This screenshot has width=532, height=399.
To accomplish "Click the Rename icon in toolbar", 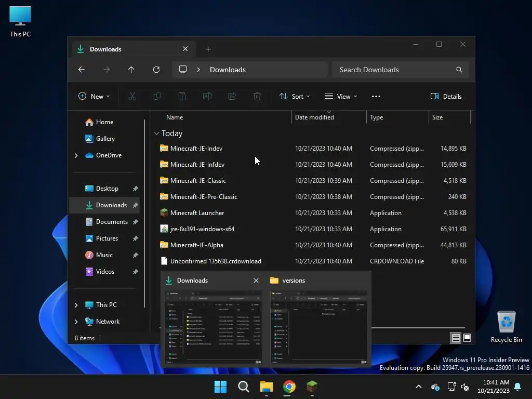I will pos(207,96).
